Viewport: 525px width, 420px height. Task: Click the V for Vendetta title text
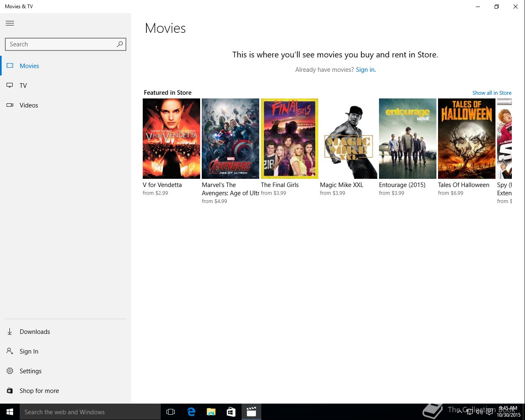(x=162, y=185)
